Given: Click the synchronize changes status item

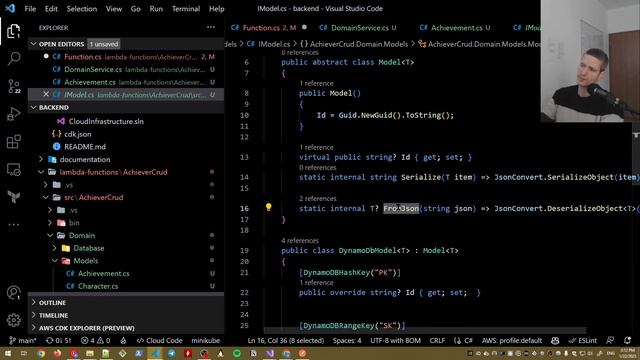Looking at the screenshot, I should click(58, 340).
